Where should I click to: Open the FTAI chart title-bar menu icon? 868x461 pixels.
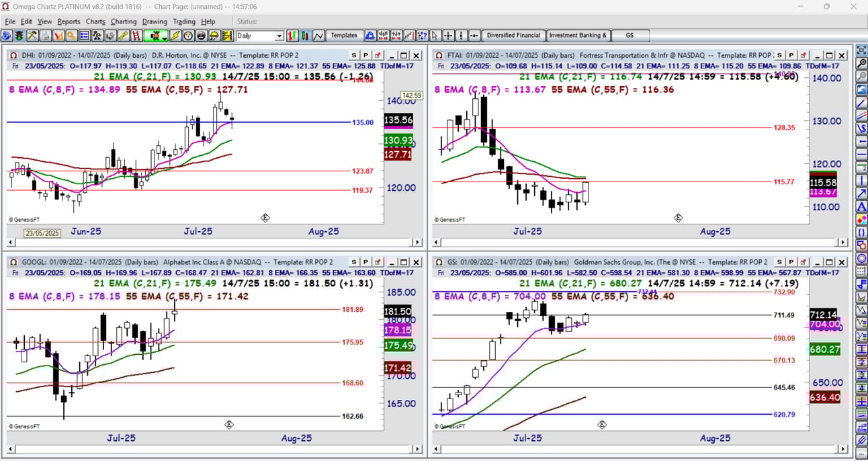click(x=439, y=55)
